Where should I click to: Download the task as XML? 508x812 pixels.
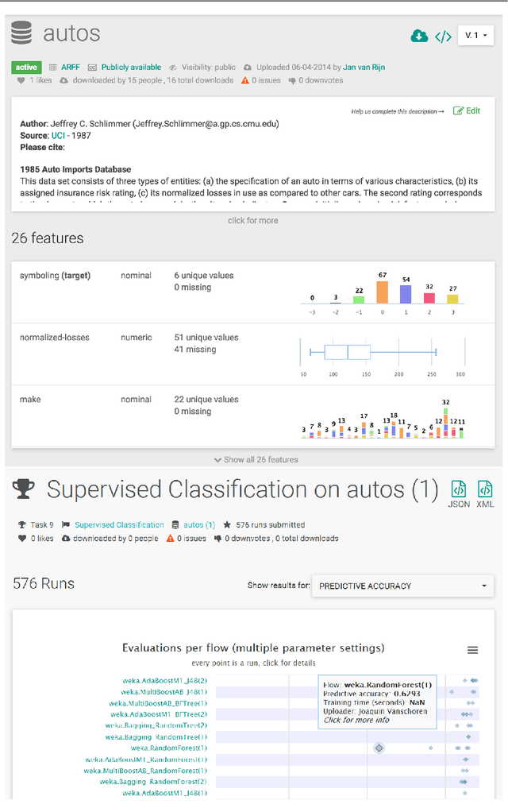pos(485,490)
